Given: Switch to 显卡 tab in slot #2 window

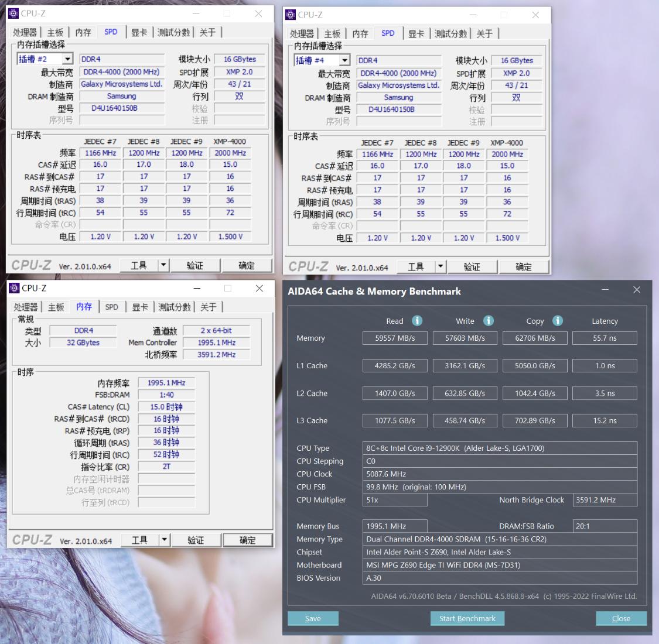Looking at the screenshot, I should coord(139,32).
